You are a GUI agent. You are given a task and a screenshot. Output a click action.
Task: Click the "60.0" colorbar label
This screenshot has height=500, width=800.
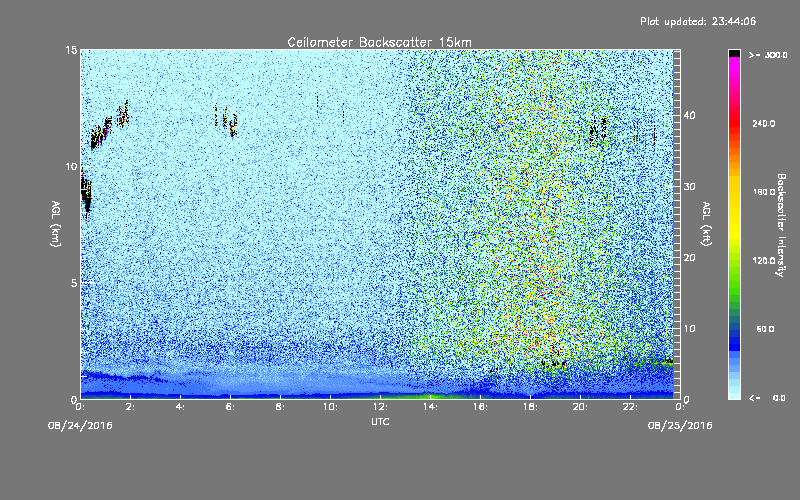tap(765, 329)
